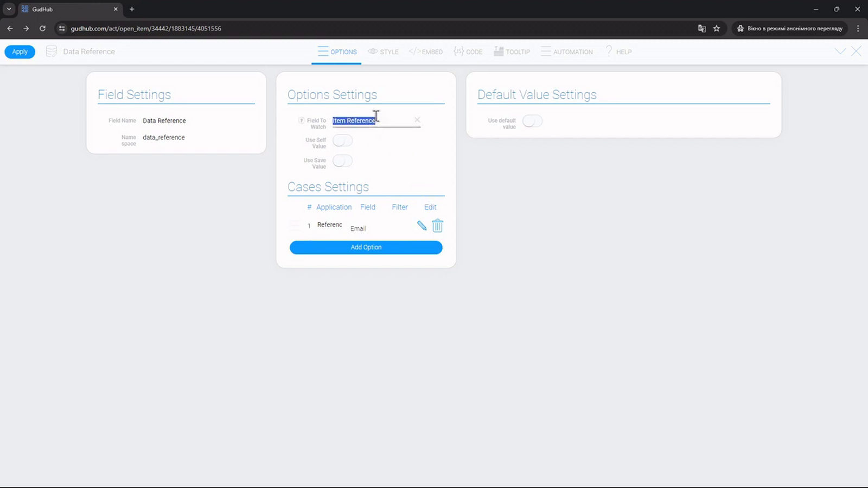
Task: Clear Field To Watch with the X icon
Action: click(417, 120)
